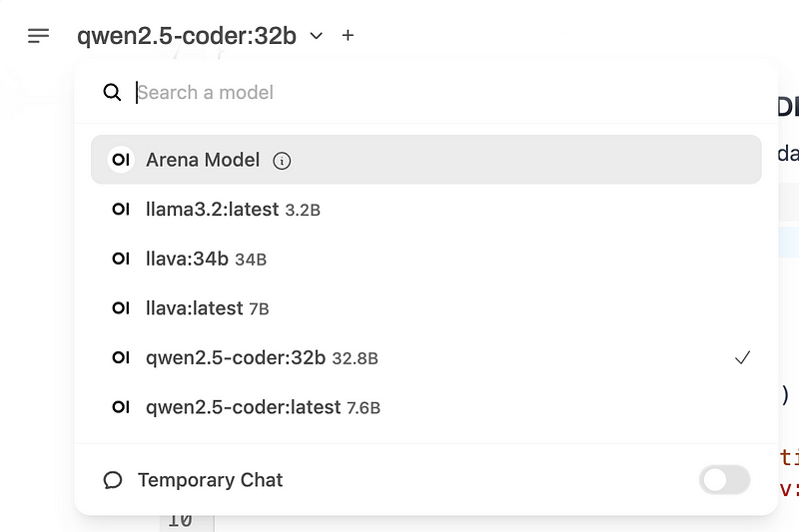Click qwen2.5-coder:32b model selector title

click(x=187, y=36)
